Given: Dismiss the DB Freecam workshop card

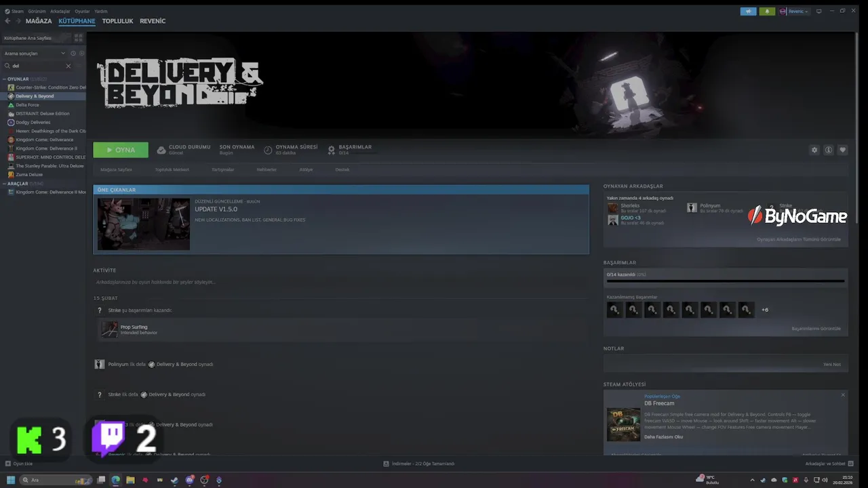Looking at the screenshot, I should (x=843, y=394).
